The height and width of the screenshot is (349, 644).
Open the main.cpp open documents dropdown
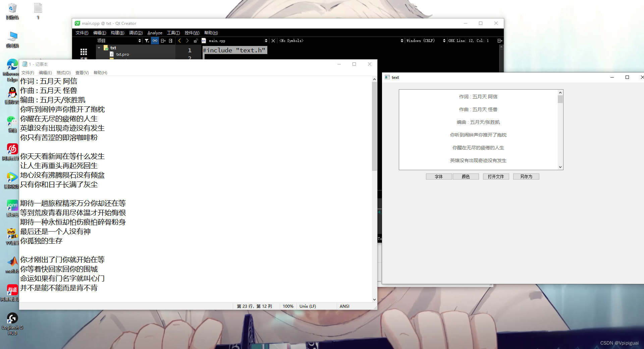click(238, 41)
